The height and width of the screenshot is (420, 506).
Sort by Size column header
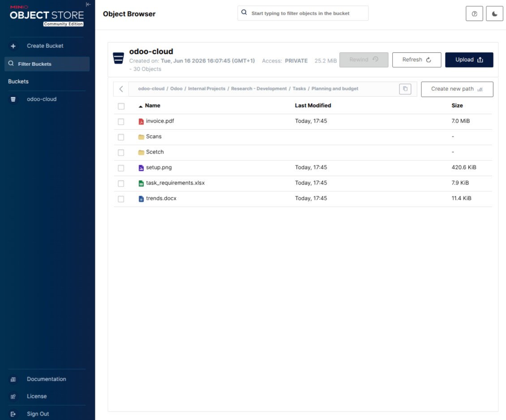pos(457,106)
